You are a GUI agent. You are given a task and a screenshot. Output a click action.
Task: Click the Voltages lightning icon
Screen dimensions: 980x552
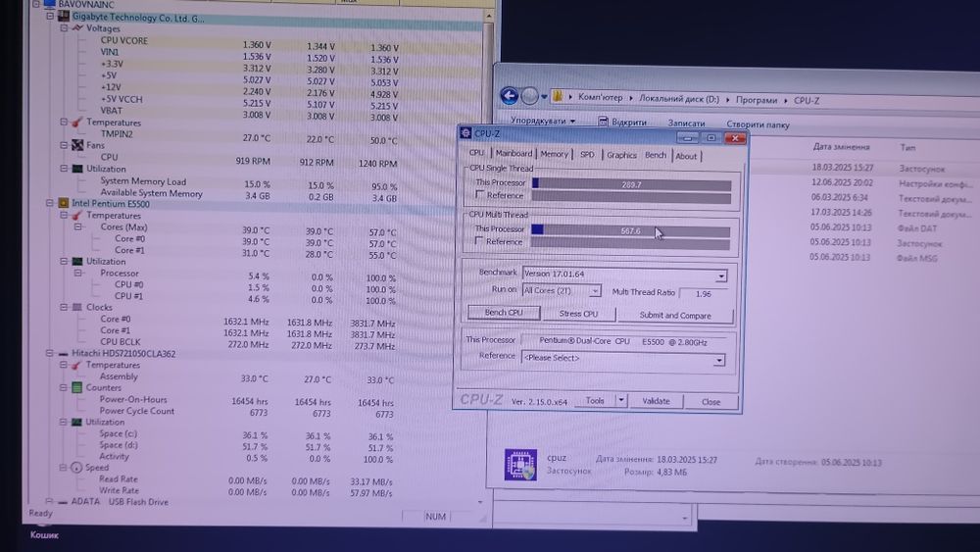[77, 28]
